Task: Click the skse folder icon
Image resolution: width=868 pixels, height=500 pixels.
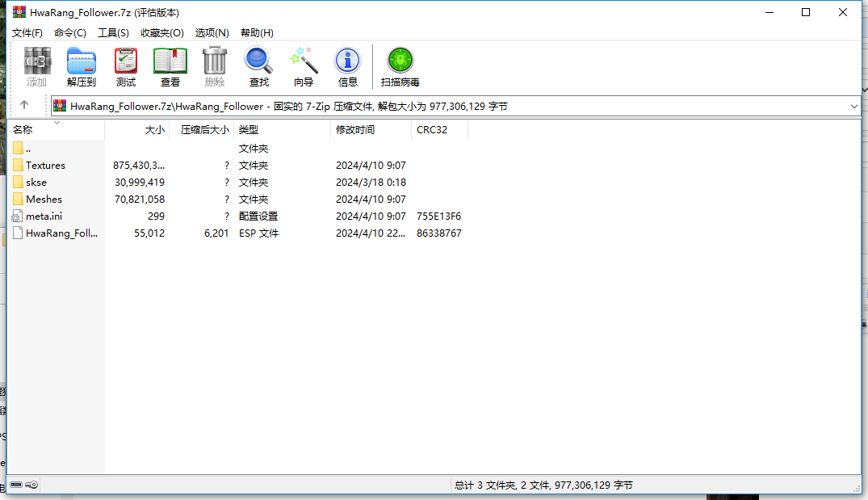Action: click(x=18, y=183)
